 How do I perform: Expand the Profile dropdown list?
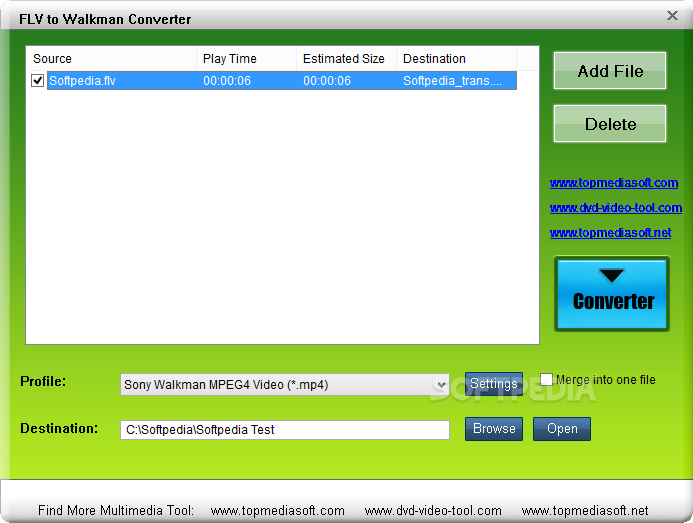[x=441, y=385]
